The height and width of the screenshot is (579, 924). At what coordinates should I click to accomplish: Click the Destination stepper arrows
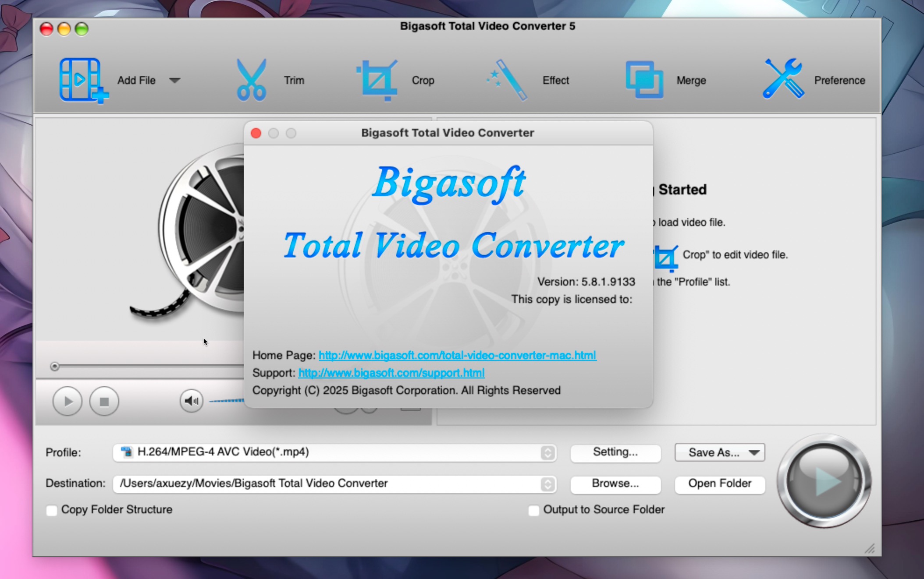click(x=547, y=484)
